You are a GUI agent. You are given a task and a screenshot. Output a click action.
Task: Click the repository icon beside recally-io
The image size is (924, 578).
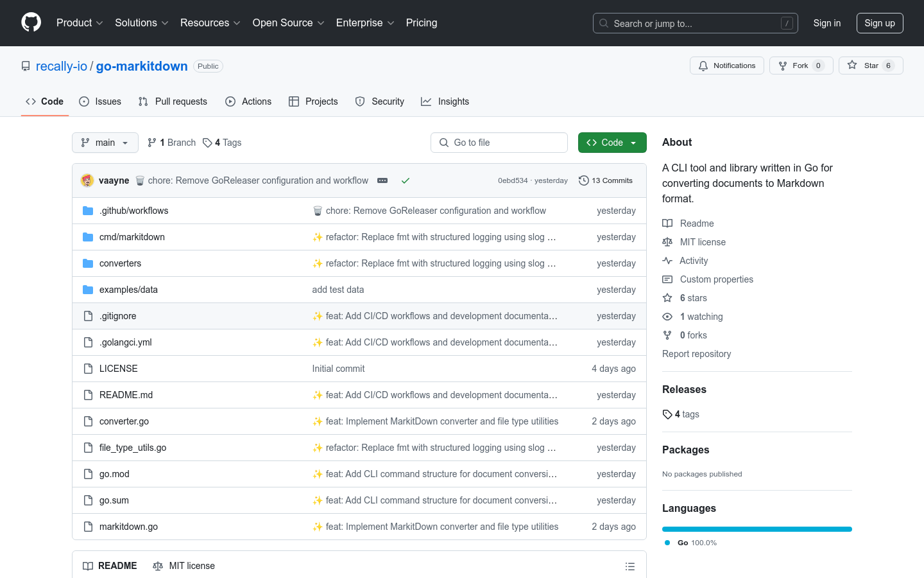coord(26,66)
